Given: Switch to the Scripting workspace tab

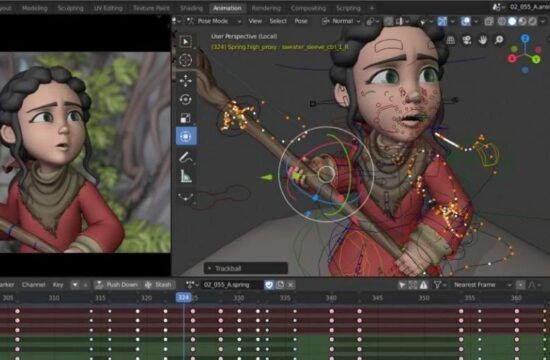Looking at the screenshot, I should [x=348, y=8].
